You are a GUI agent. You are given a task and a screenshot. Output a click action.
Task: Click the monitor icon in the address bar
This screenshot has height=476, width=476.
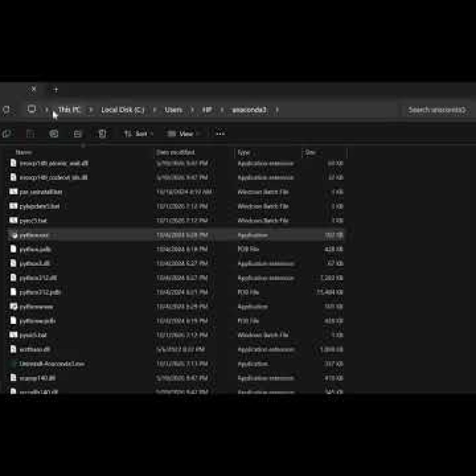(x=32, y=109)
